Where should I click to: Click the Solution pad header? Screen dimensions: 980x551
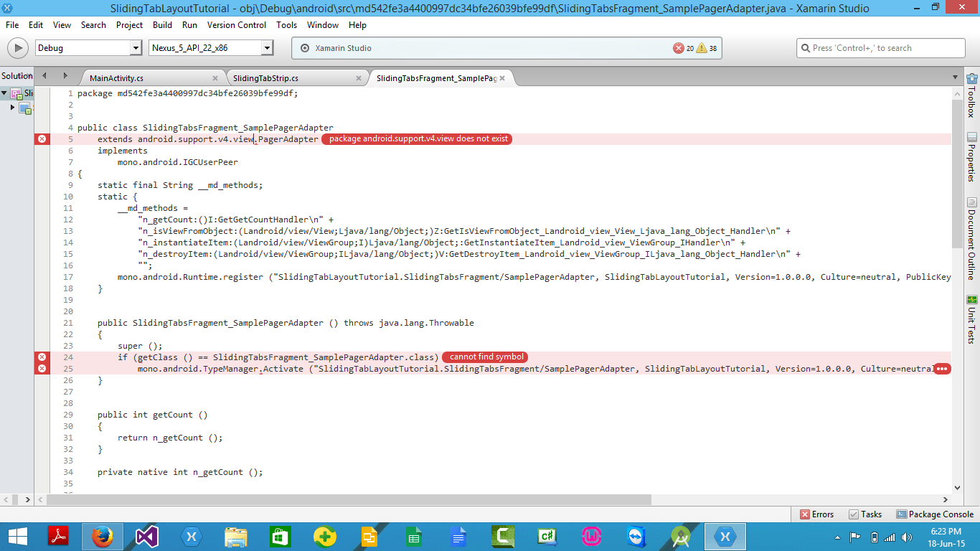pos(17,76)
